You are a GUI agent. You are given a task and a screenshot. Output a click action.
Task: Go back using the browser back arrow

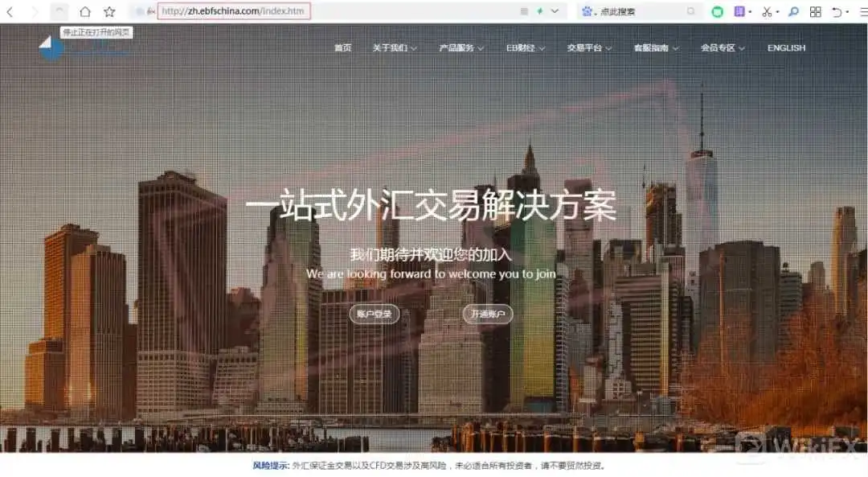click(10, 11)
